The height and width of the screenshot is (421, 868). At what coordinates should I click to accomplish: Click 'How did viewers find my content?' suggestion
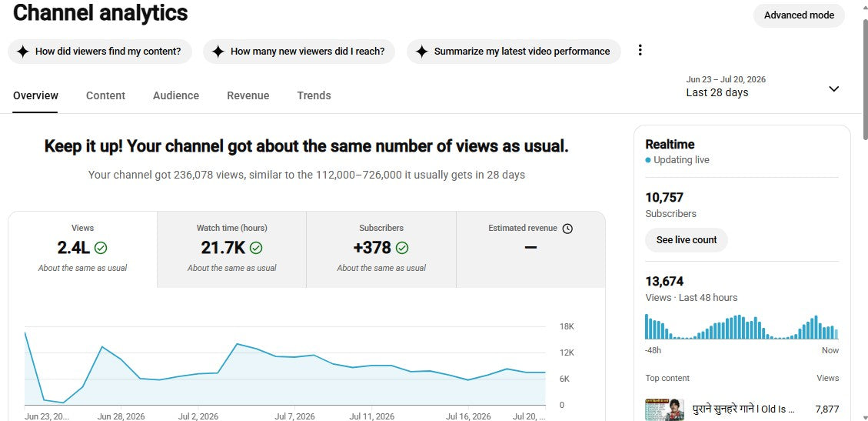pos(100,52)
